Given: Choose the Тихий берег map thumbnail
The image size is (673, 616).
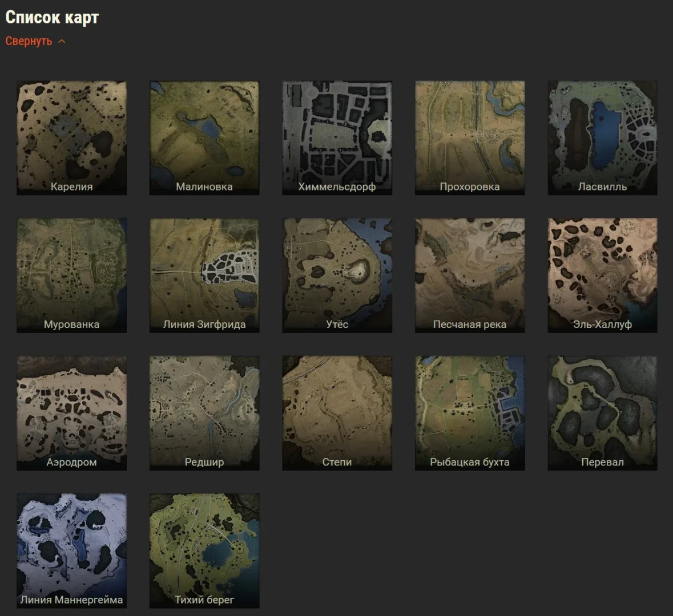Looking at the screenshot, I should [204, 551].
